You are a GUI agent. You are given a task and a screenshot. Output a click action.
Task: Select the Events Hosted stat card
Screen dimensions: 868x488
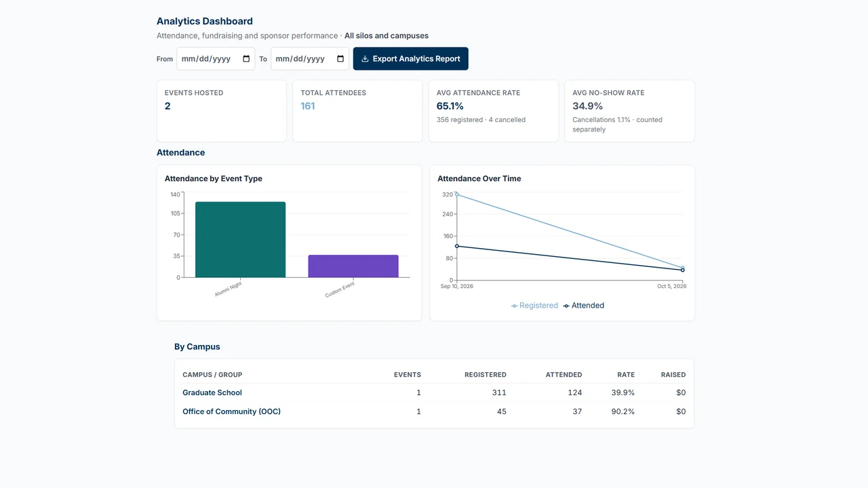[222, 111]
